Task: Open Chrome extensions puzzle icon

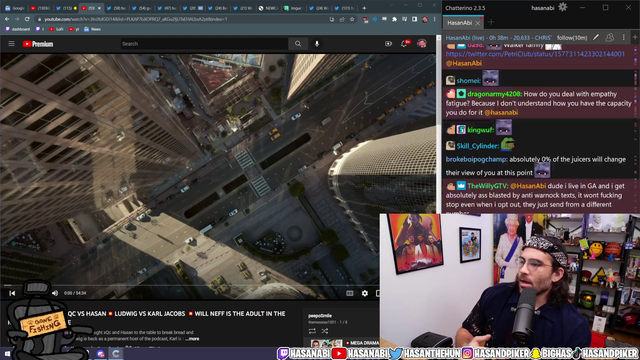Action: pos(394,19)
